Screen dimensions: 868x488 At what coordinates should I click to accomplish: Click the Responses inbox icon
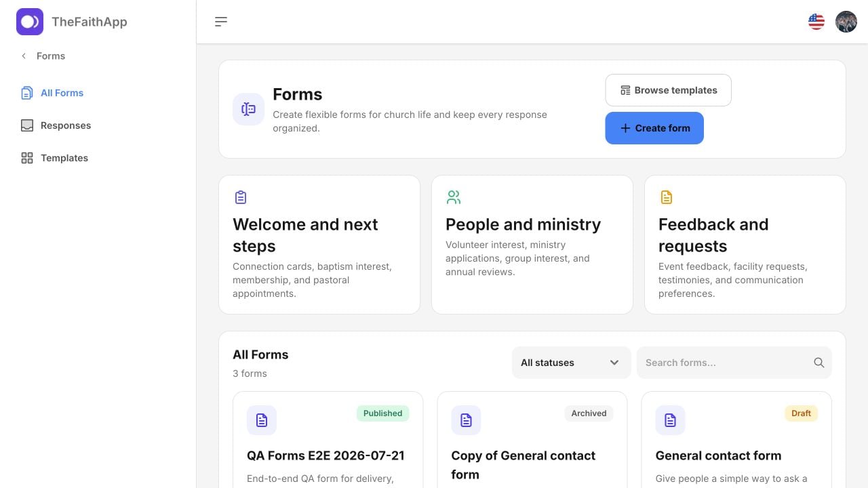(27, 125)
